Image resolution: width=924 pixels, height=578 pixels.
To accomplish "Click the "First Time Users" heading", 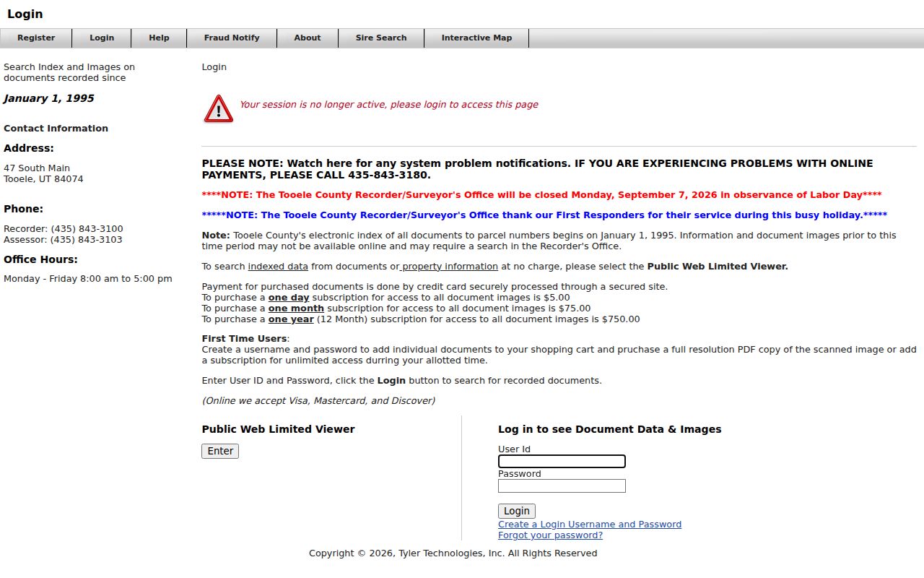I will [244, 339].
